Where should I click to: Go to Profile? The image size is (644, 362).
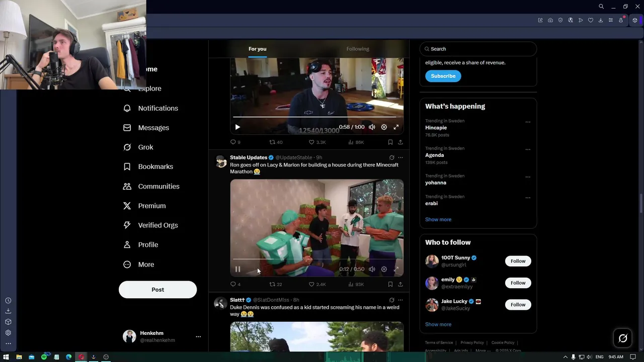[141, 245]
